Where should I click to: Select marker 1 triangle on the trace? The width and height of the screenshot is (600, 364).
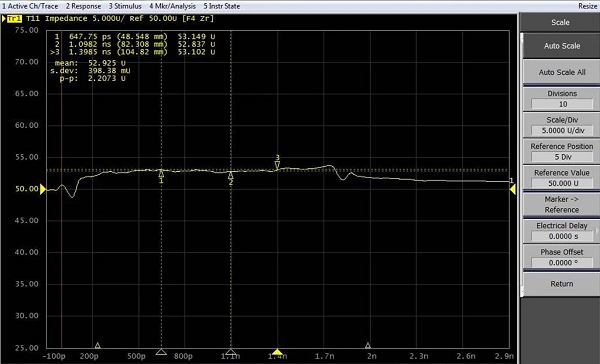pos(161,173)
